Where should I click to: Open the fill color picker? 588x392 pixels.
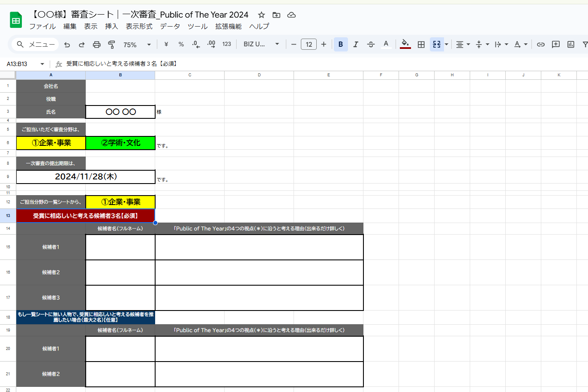[405, 45]
